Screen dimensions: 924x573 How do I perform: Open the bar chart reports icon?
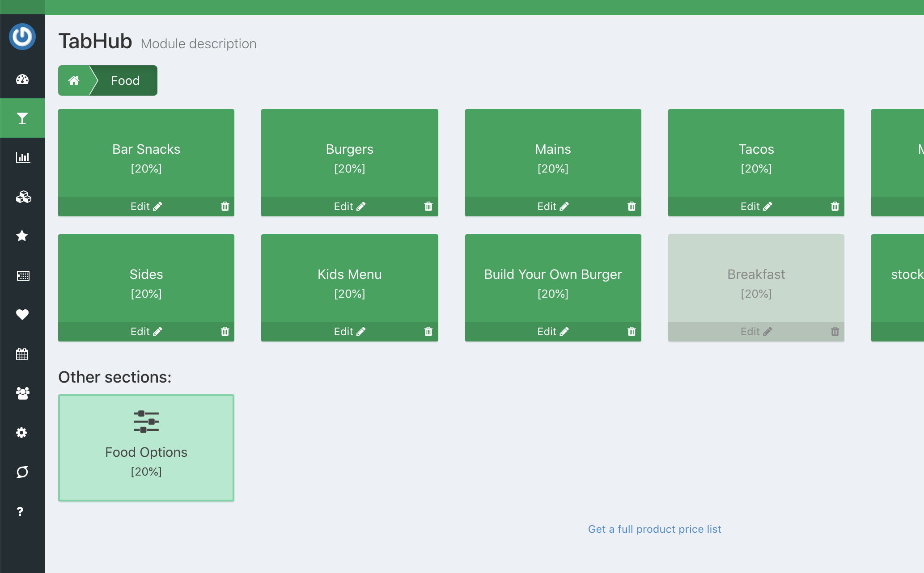point(22,157)
